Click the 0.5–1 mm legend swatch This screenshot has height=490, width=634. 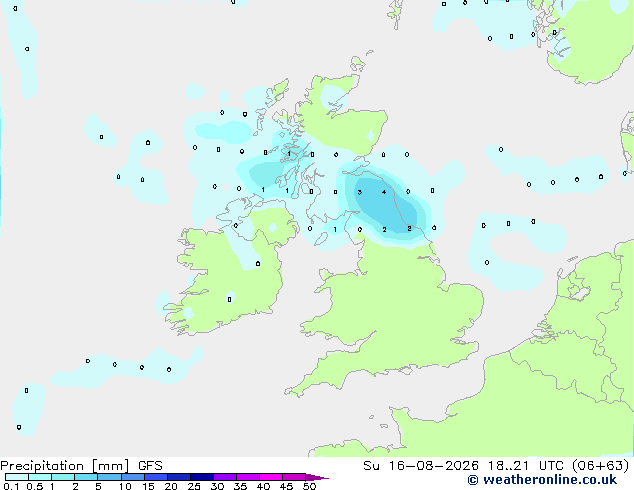click(40, 477)
